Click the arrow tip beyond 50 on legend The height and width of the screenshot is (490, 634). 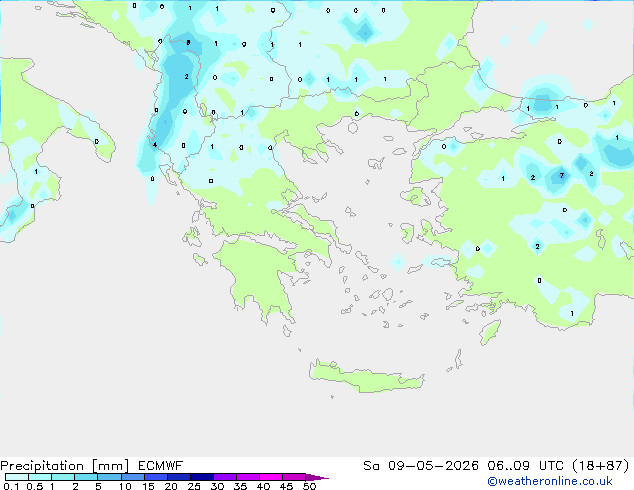click(317, 477)
